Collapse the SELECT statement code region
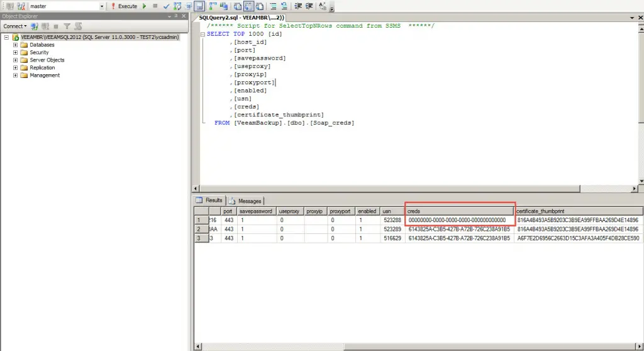 203,34
